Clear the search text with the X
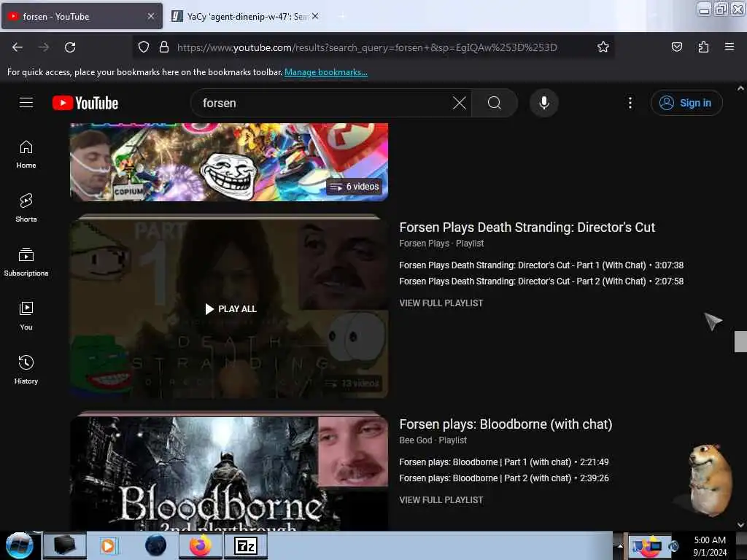Image resolution: width=747 pixels, height=560 pixels. tap(460, 103)
